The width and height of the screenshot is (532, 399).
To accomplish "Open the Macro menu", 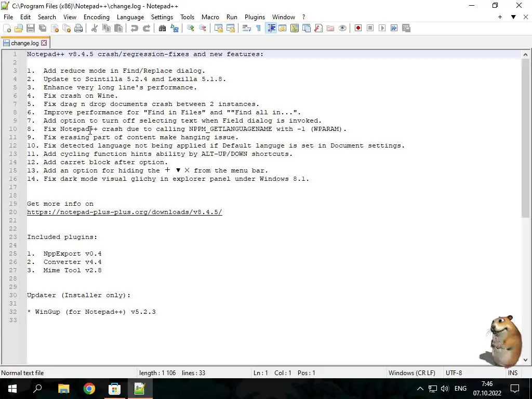I will [210, 17].
